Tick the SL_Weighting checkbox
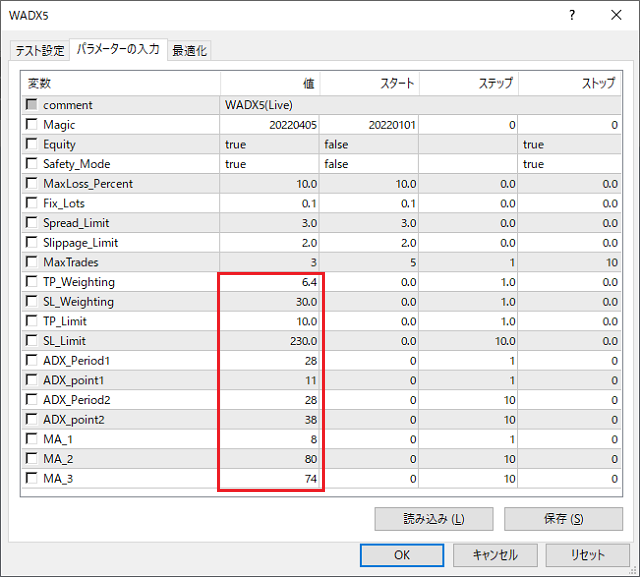This screenshot has width=640, height=577. click(x=31, y=301)
